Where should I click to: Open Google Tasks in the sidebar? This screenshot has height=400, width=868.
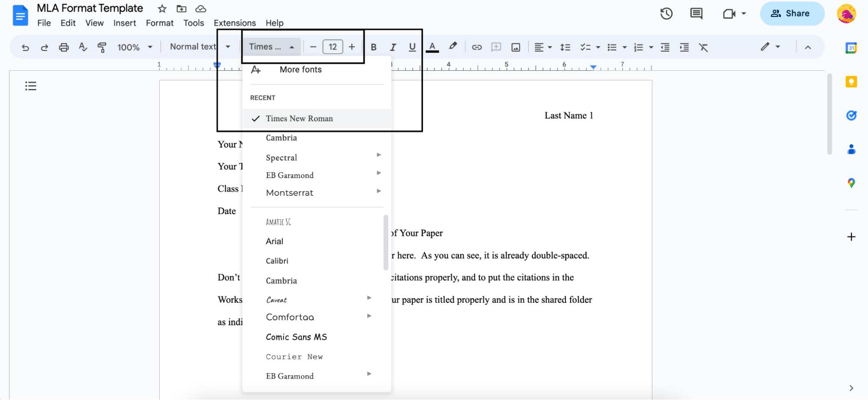[851, 115]
